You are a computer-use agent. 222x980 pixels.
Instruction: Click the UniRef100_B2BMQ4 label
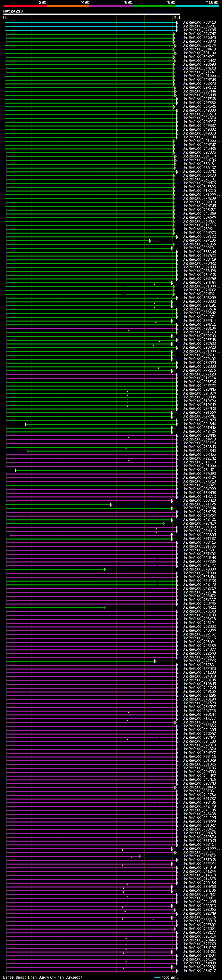click(x=199, y=577)
